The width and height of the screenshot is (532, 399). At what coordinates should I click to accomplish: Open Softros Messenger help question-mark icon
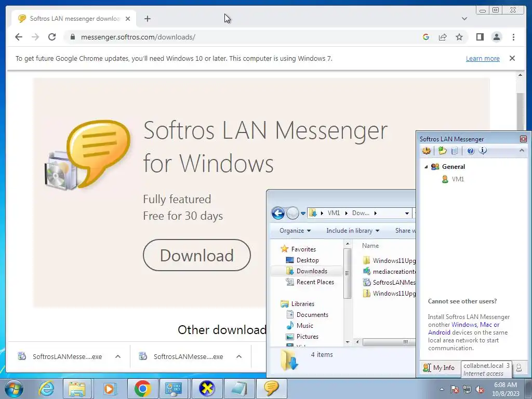pos(471,151)
